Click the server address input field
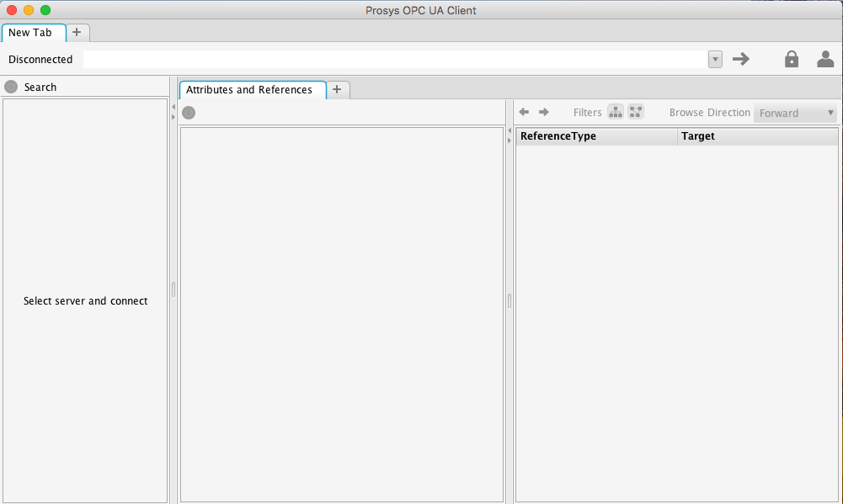 click(395, 59)
